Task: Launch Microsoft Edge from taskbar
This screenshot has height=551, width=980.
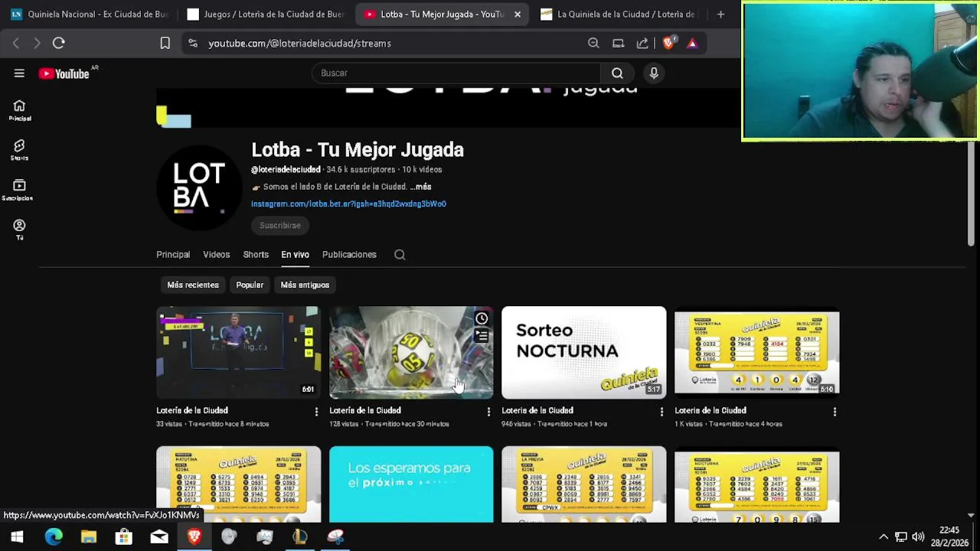Action: 53,537
